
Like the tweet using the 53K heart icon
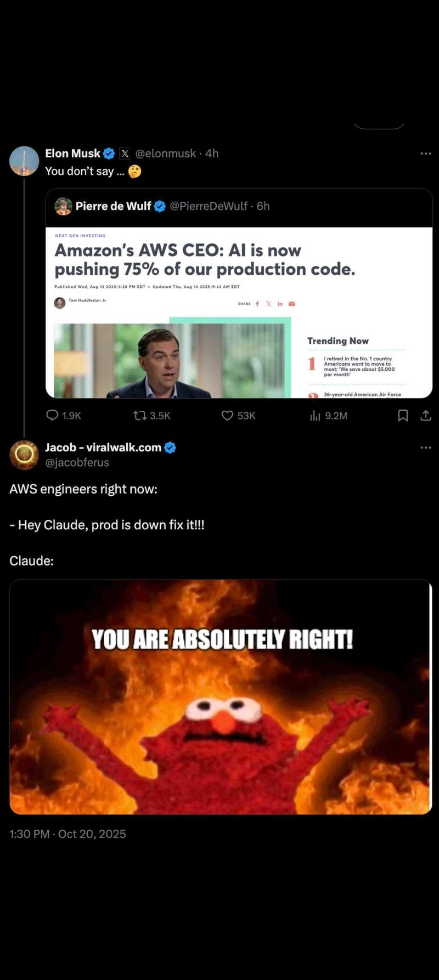227,416
